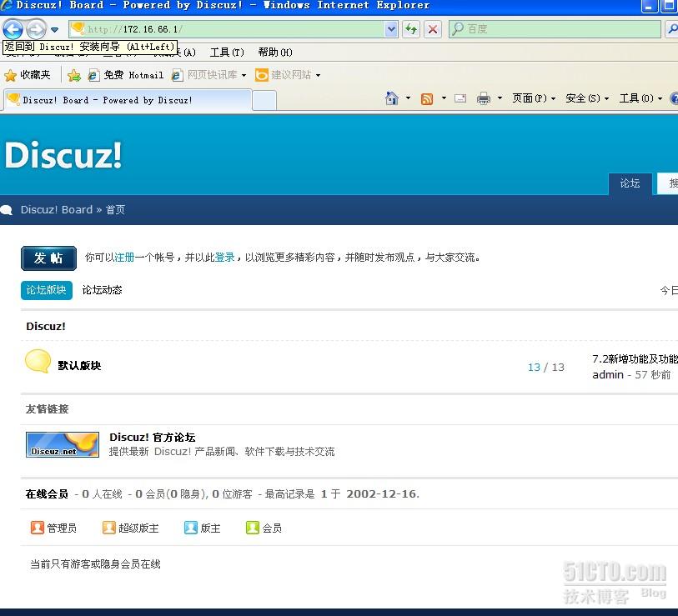Open the recent pages dropdown arrow
Screen dimensions: 678x616
coord(54,29)
